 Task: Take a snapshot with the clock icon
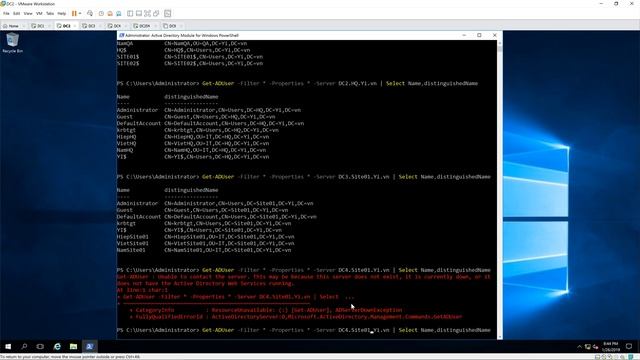tap(101, 13)
